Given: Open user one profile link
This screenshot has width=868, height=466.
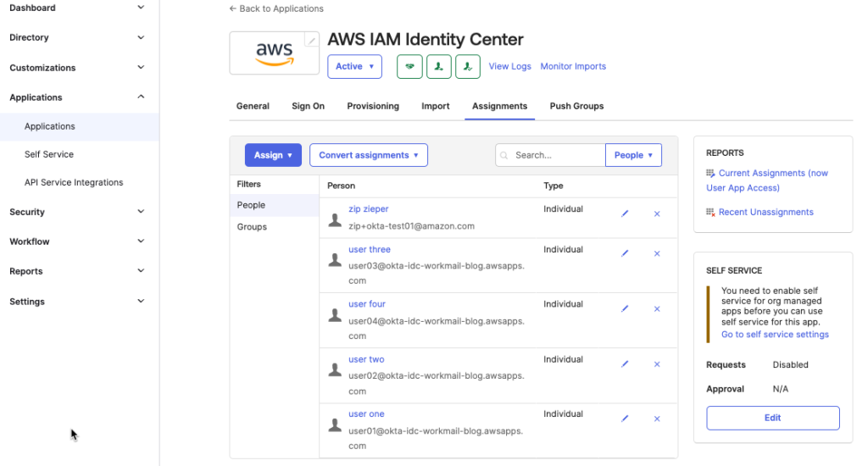Looking at the screenshot, I should pos(366,414).
